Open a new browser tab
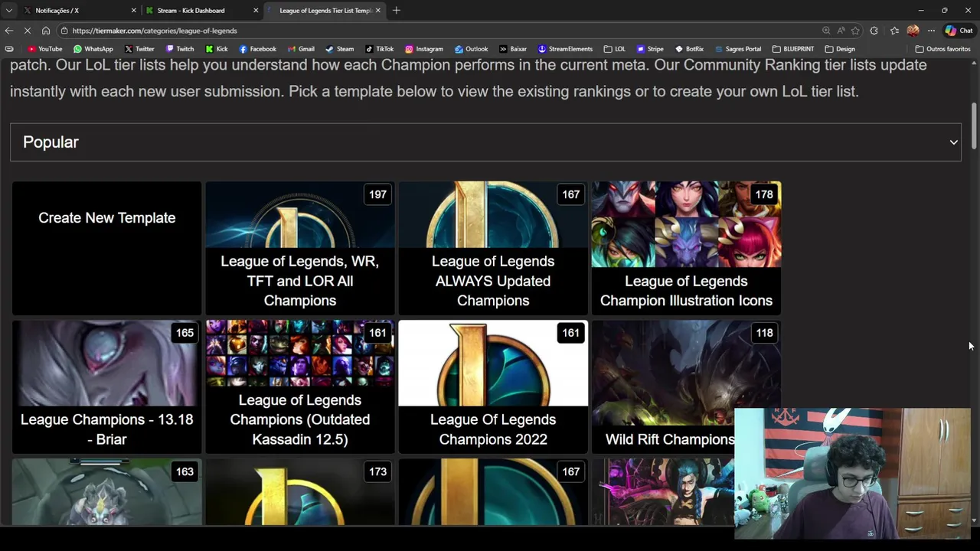 (397, 11)
